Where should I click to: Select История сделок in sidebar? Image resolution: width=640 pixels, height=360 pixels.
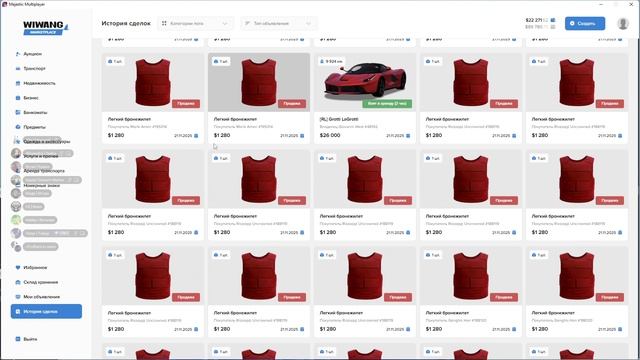pos(46,311)
